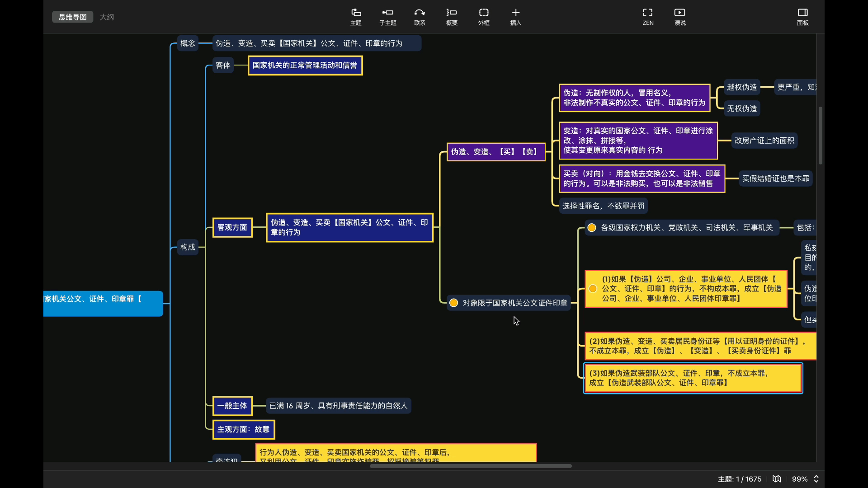The image size is (868, 488).
Task: Select the 客体 node
Action: [x=223, y=65]
